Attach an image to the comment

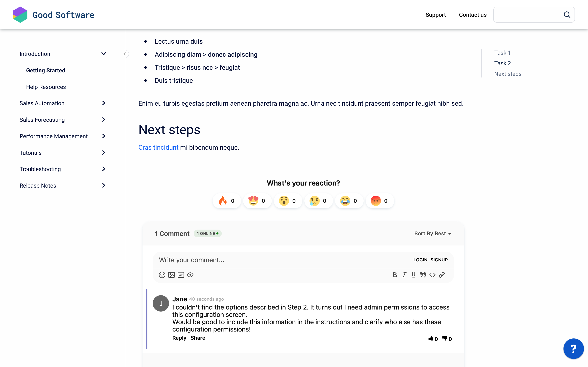pos(171,275)
